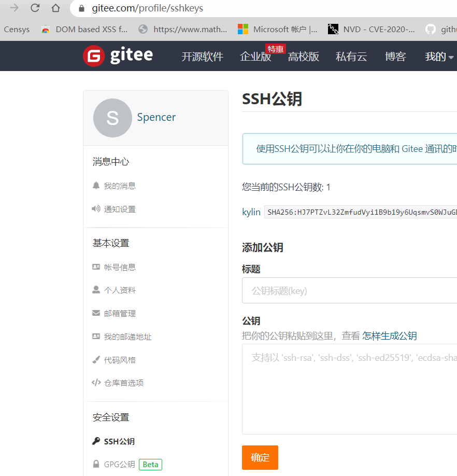The width and height of the screenshot is (457, 476).
Task: Open the Censys bookmark
Action: click(17, 30)
